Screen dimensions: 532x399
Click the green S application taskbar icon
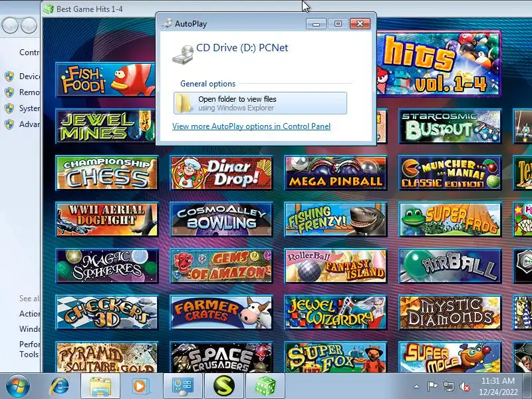224,386
